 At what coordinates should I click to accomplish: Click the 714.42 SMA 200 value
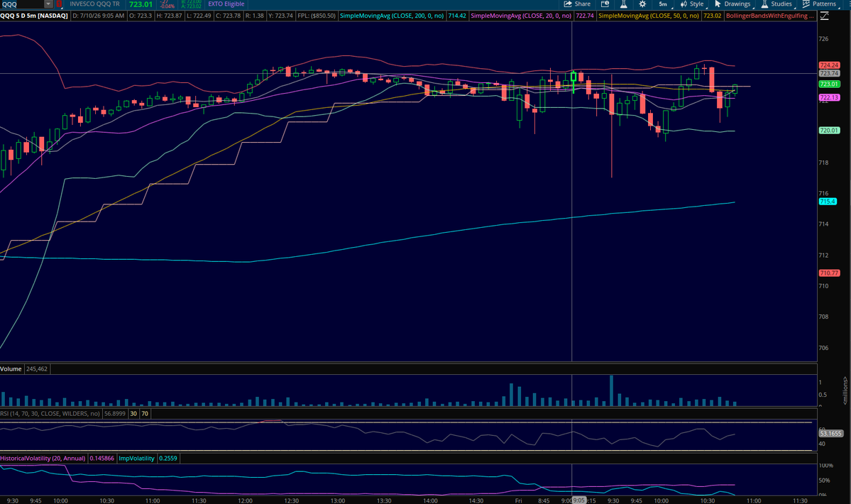pyautogui.click(x=457, y=16)
